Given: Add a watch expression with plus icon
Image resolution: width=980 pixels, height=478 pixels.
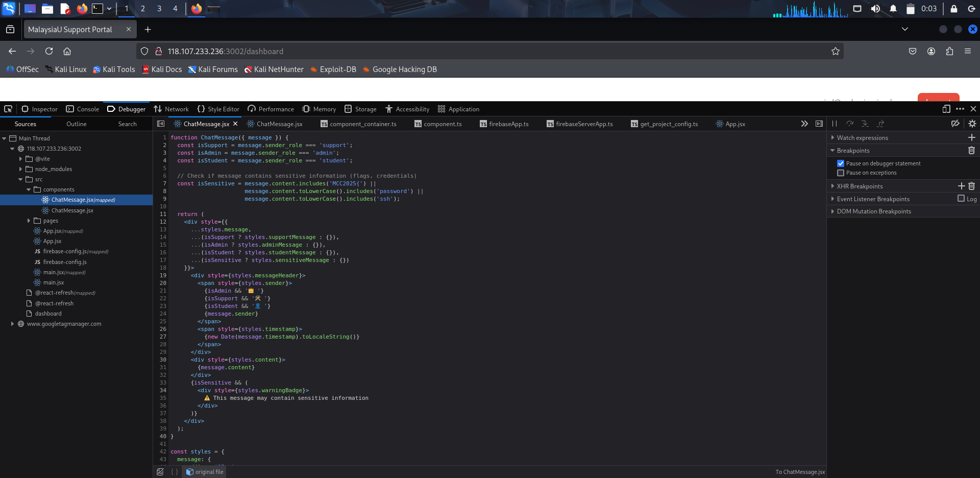Looking at the screenshot, I should click(971, 138).
